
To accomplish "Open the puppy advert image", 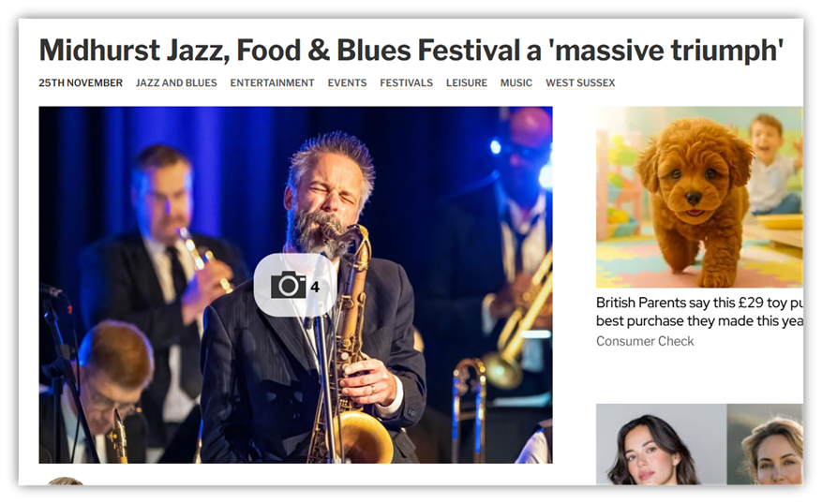I will 699,197.
